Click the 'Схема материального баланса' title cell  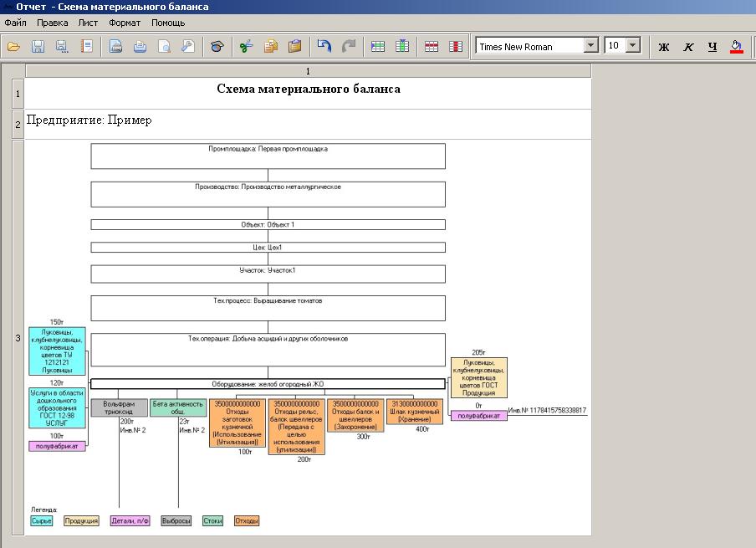click(308, 90)
